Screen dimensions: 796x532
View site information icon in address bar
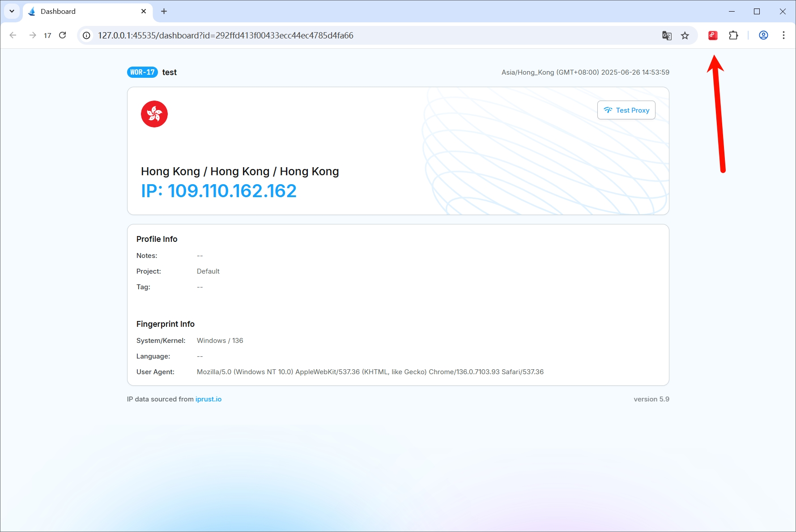click(x=87, y=35)
